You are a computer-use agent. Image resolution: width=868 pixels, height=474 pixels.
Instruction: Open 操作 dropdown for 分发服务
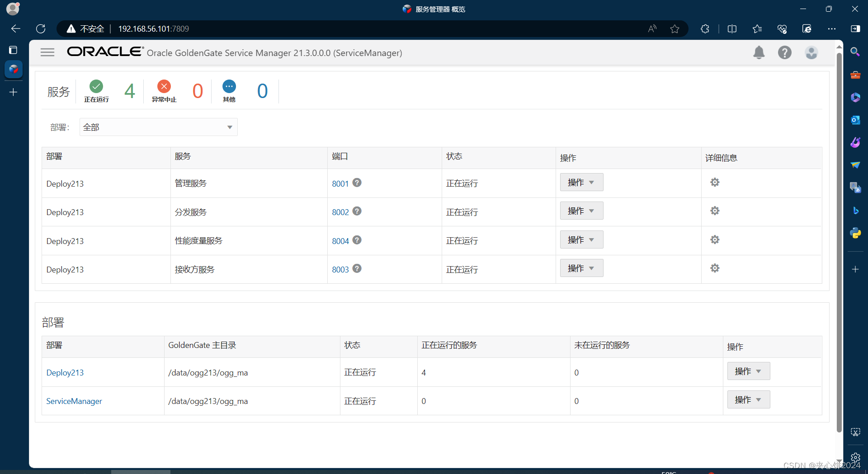pyautogui.click(x=581, y=211)
